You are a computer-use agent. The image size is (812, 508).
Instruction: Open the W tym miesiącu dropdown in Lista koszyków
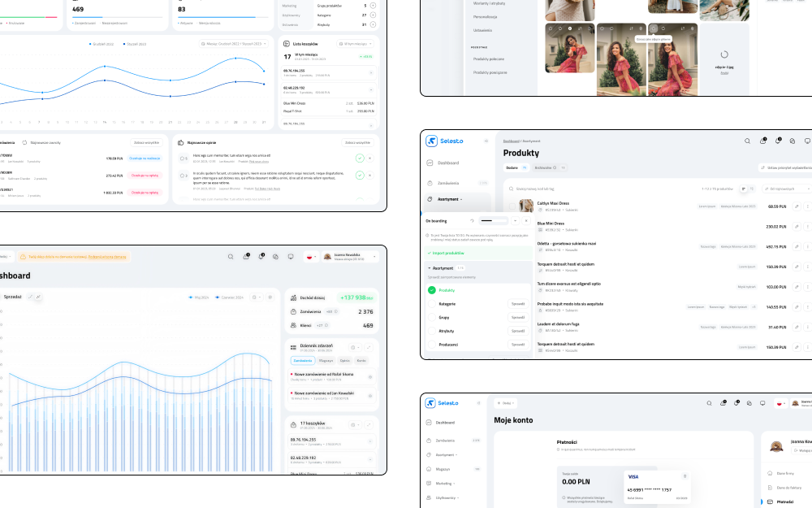coord(356,44)
